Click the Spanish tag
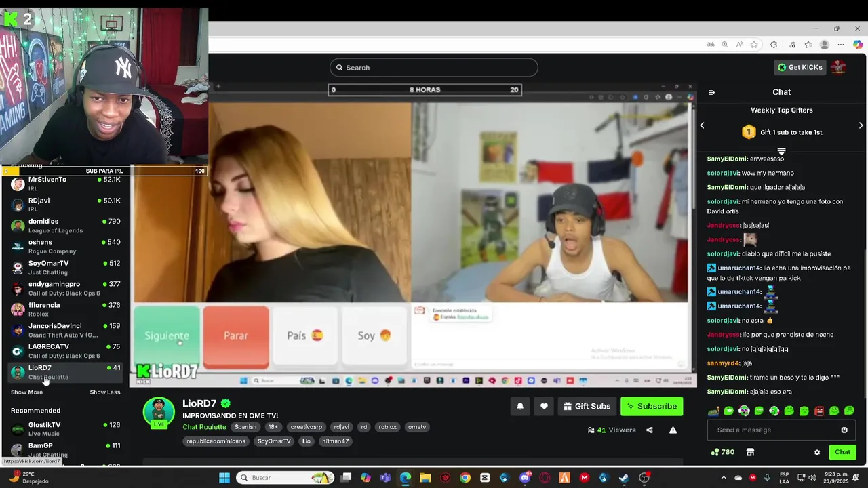This screenshot has height=488, width=868. (x=245, y=427)
